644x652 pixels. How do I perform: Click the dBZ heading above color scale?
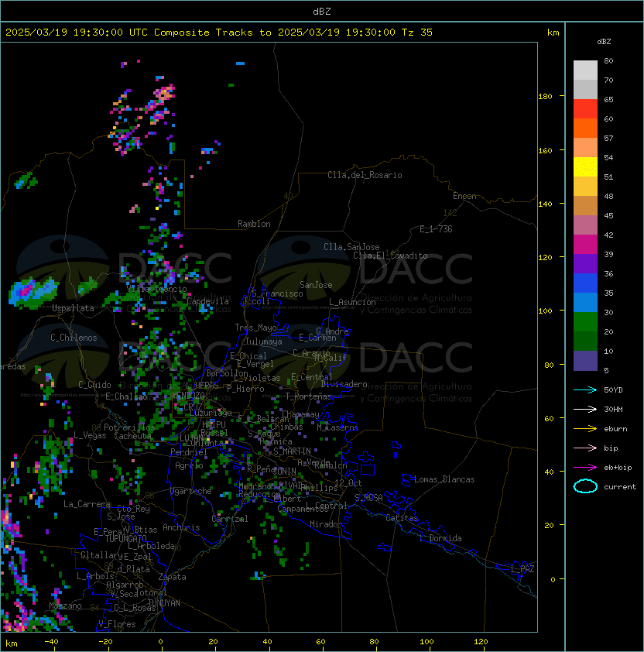[x=604, y=42]
